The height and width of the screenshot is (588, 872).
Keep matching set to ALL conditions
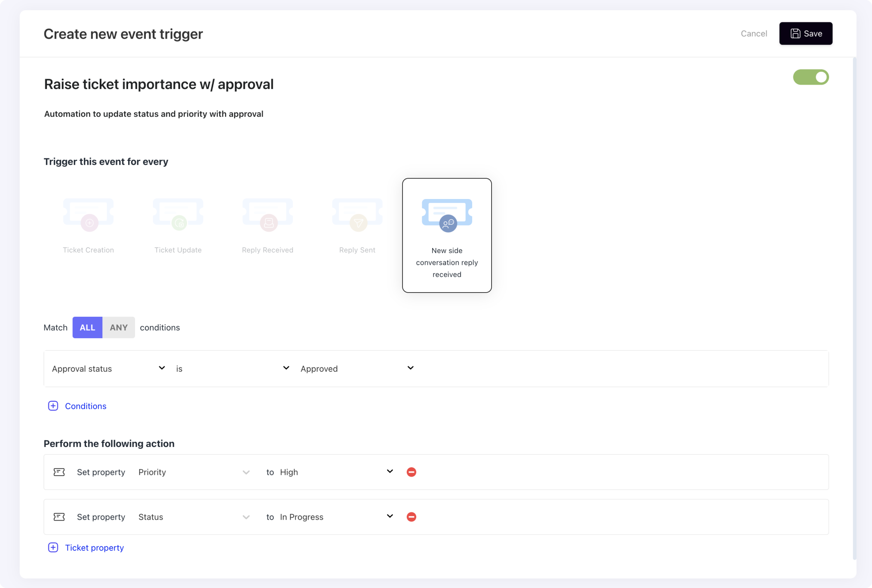click(x=87, y=327)
